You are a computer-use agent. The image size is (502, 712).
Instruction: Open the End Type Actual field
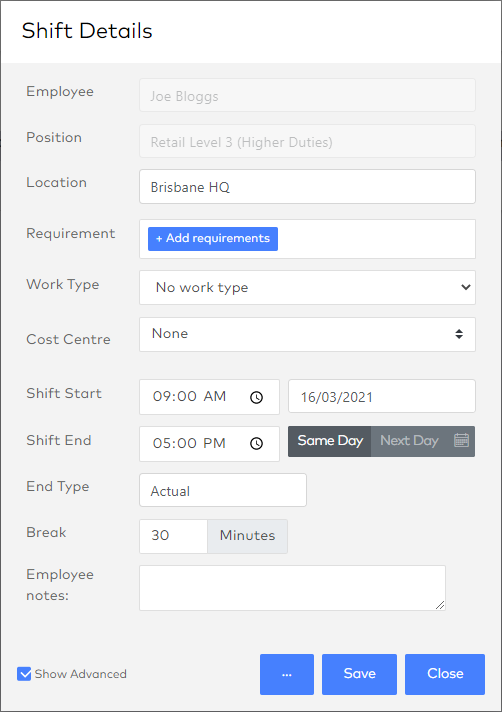tap(223, 490)
